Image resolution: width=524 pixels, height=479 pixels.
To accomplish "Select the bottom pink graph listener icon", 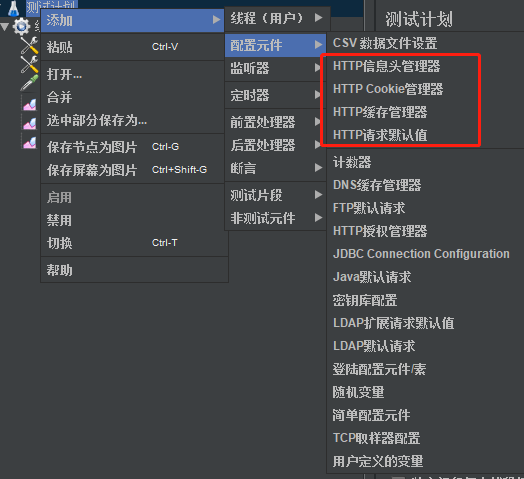I will (x=30, y=142).
